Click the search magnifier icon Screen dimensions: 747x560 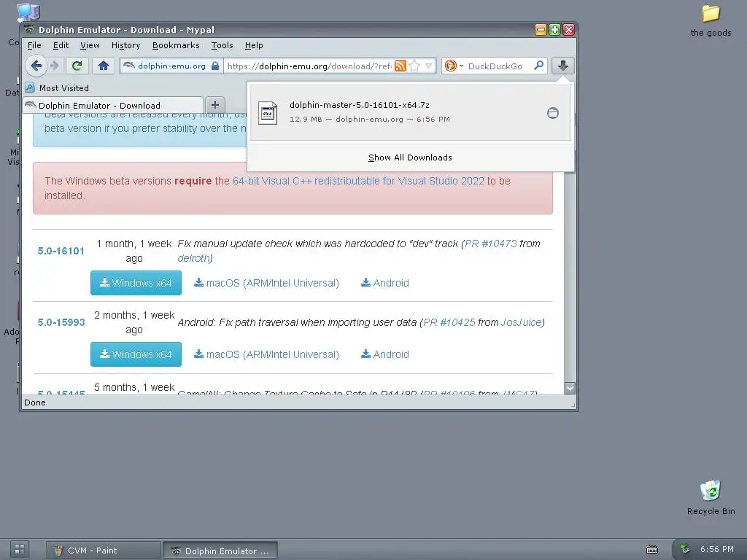[539, 65]
